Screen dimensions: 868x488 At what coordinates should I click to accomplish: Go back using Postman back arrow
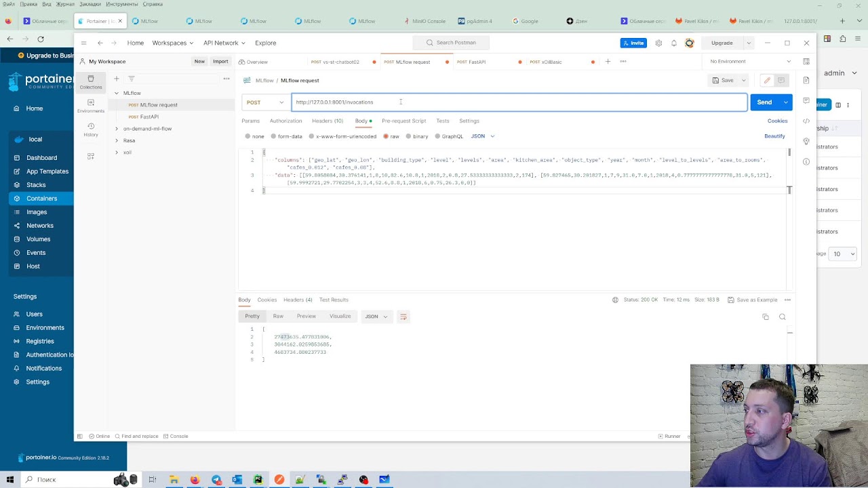[100, 43]
